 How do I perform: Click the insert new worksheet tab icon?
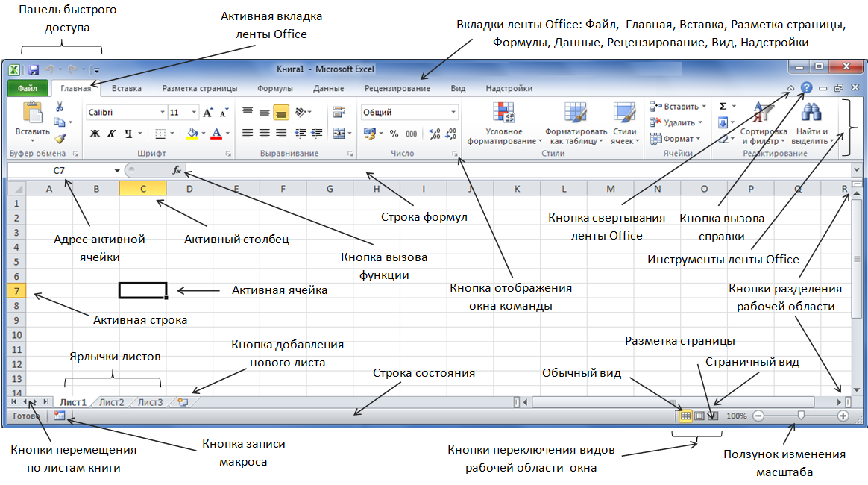[182, 402]
